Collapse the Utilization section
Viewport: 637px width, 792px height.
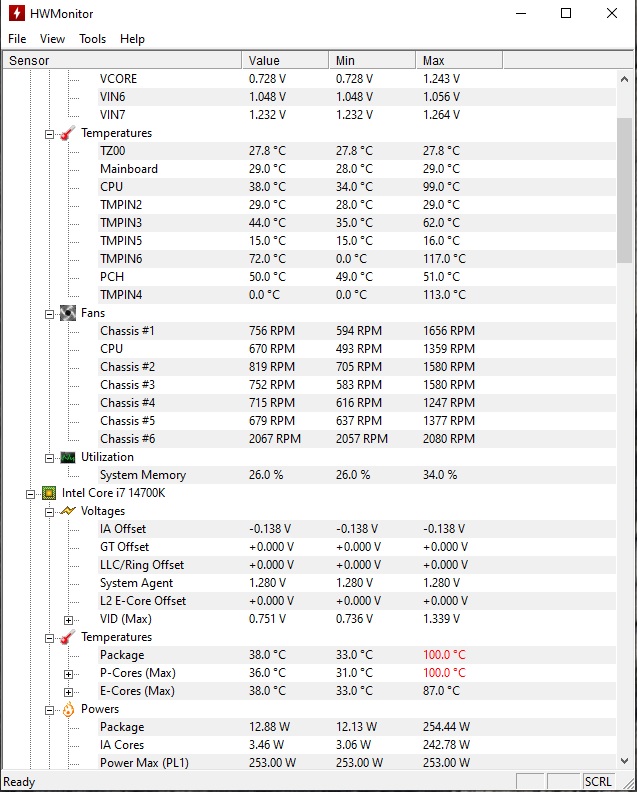click(50, 458)
